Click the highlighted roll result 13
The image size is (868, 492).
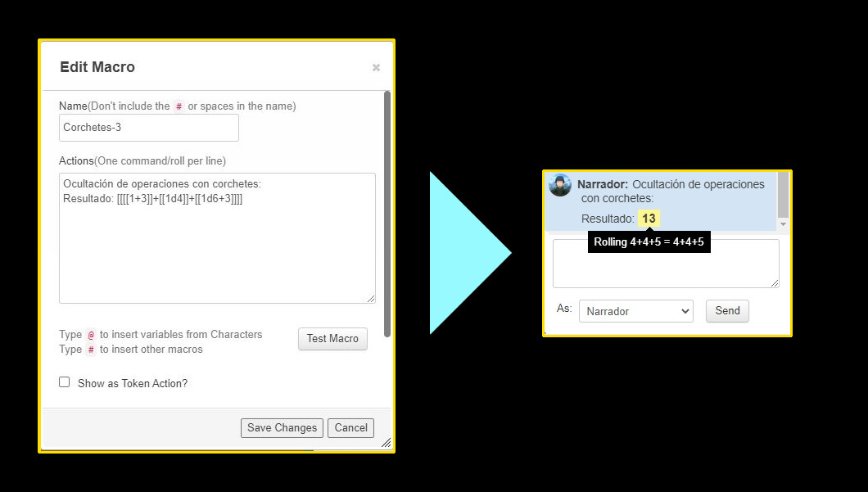point(649,219)
